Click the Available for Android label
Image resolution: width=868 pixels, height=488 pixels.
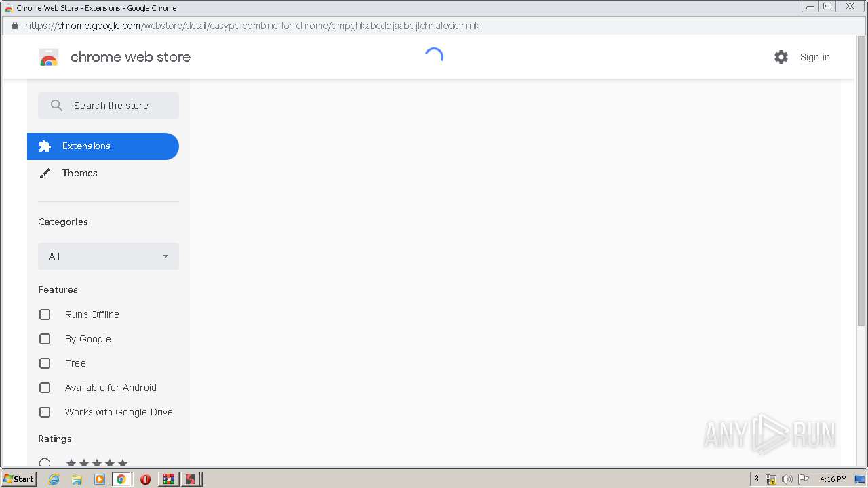click(111, 388)
